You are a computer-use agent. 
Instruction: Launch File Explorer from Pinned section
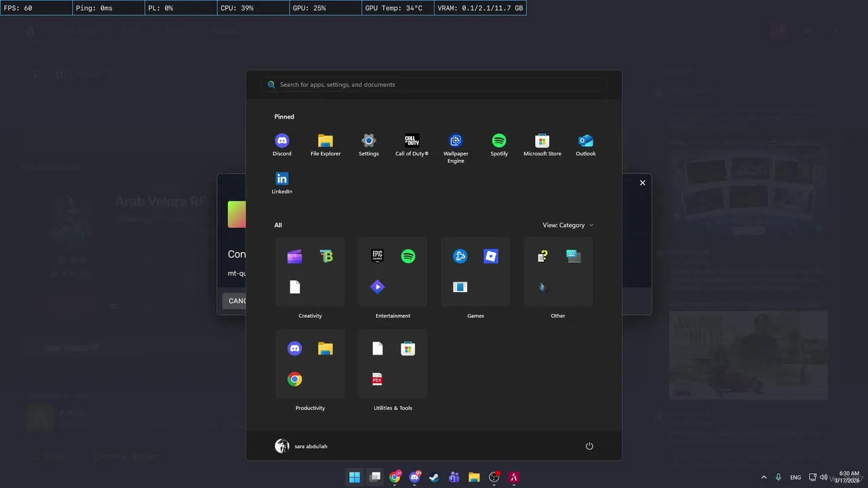pos(325,145)
